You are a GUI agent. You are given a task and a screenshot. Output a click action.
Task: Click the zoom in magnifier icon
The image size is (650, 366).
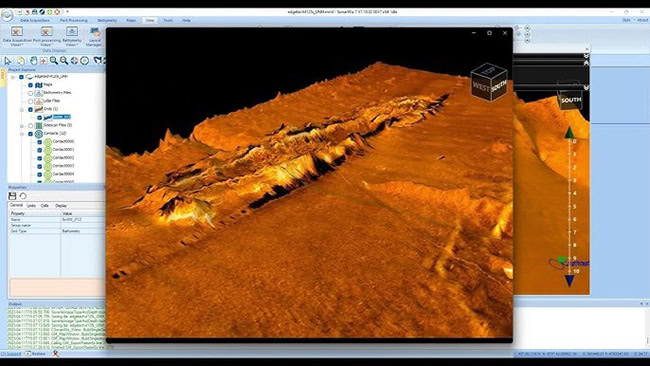(x=54, y=61)
